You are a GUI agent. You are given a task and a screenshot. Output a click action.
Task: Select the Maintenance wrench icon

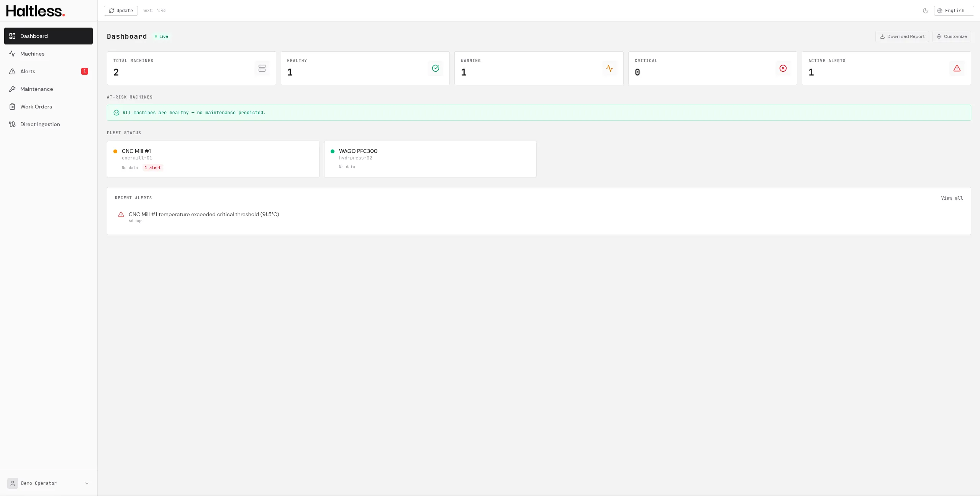(12, 89)
